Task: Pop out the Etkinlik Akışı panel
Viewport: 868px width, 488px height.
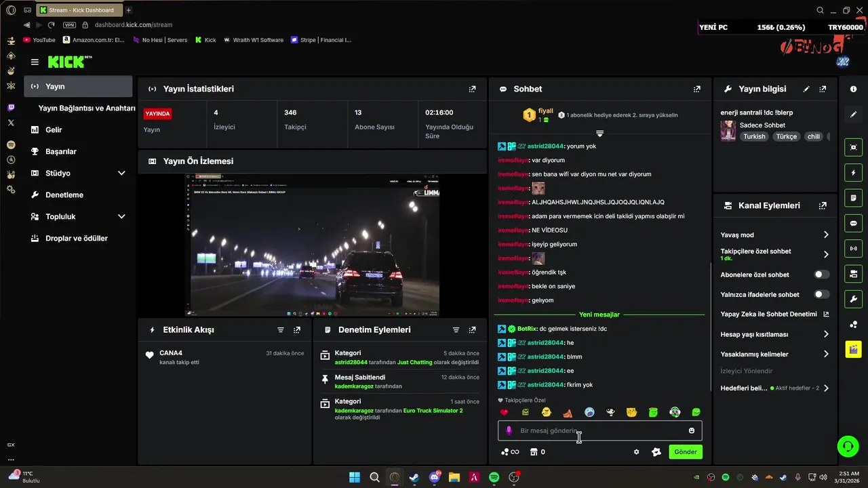Action: pos(297,329)
